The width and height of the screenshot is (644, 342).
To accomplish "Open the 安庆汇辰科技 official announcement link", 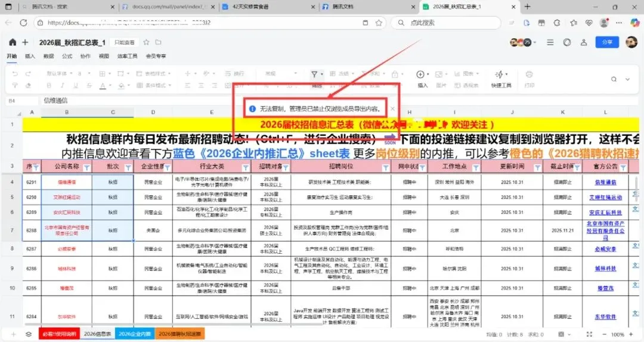I will pyautogui.click(x=605, y=213).
